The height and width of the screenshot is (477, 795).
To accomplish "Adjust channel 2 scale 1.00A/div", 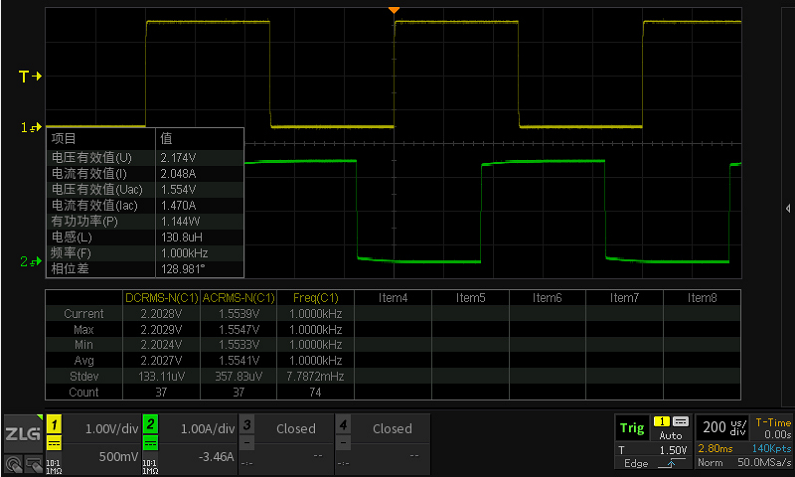I will (x=208, y=429).
